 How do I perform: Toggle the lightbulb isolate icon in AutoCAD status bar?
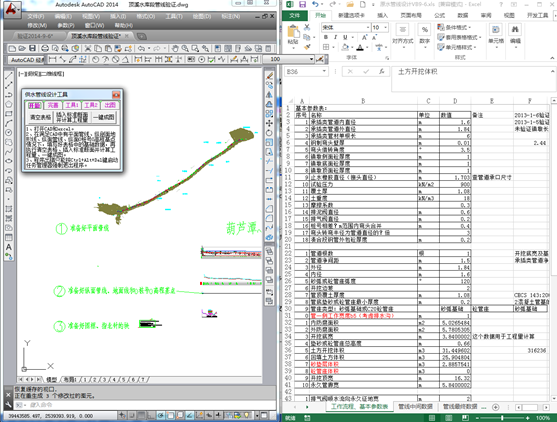click(247, 415)
